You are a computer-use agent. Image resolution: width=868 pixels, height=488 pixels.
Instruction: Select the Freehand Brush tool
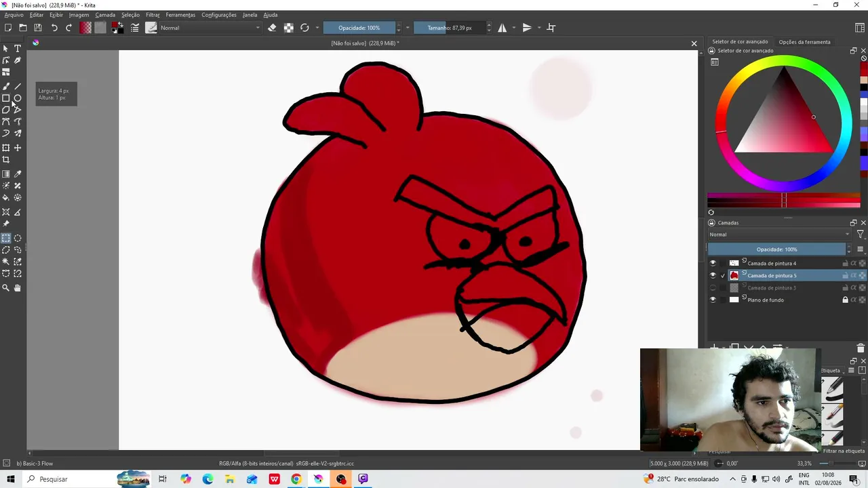[x=6, y=86]
